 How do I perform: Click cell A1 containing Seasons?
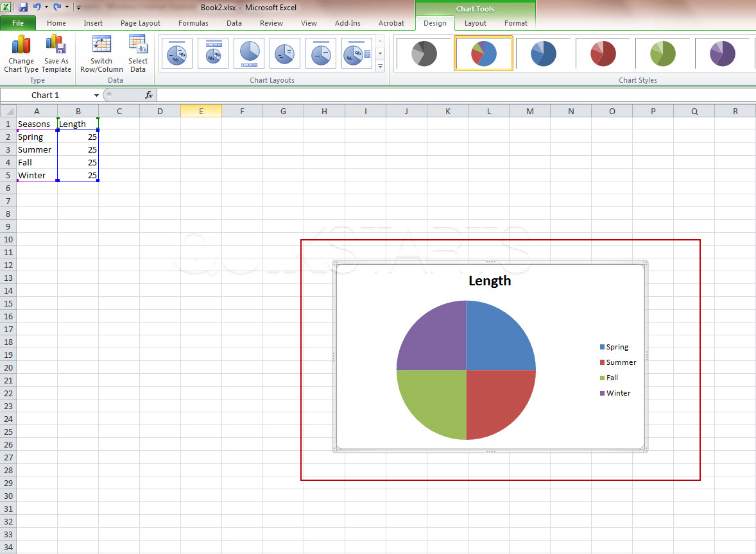click(37, 124)
